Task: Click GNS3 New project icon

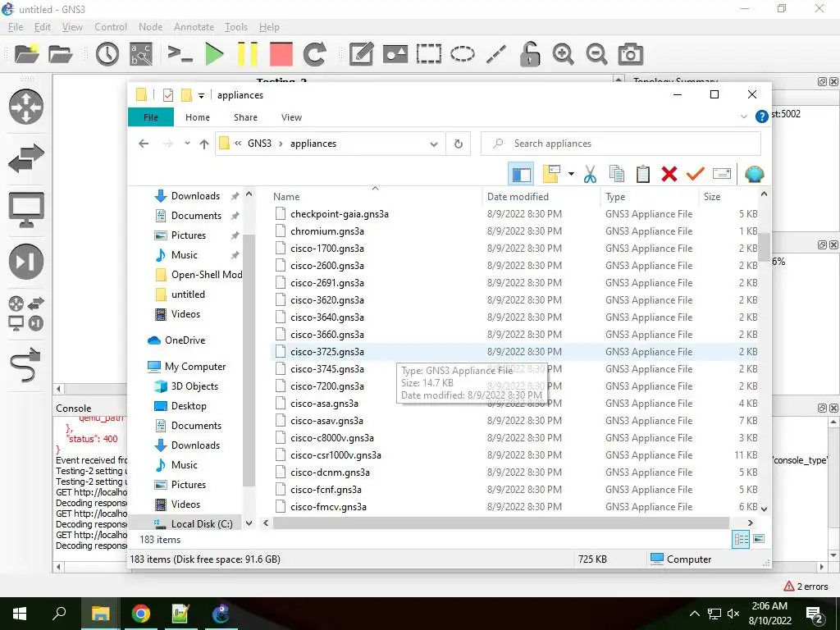Action: click(x=26, y=54)
